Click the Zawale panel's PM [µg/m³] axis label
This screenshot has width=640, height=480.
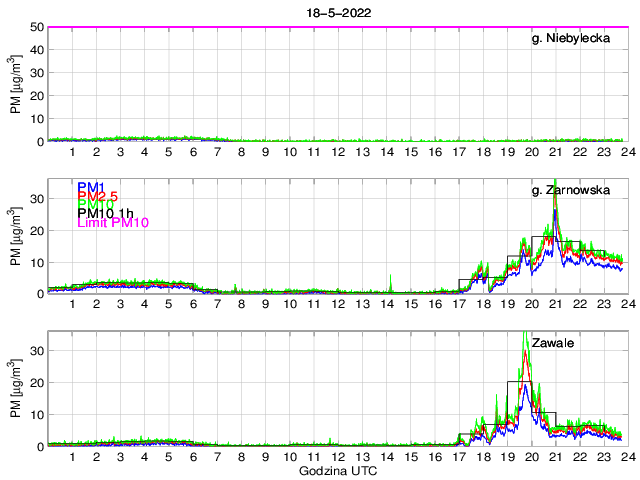pyautogui.click(x=16, y=388)
